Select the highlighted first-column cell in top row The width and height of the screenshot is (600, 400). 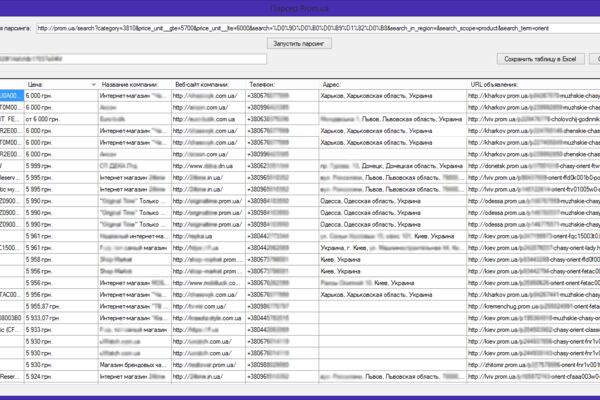(12, 96)
